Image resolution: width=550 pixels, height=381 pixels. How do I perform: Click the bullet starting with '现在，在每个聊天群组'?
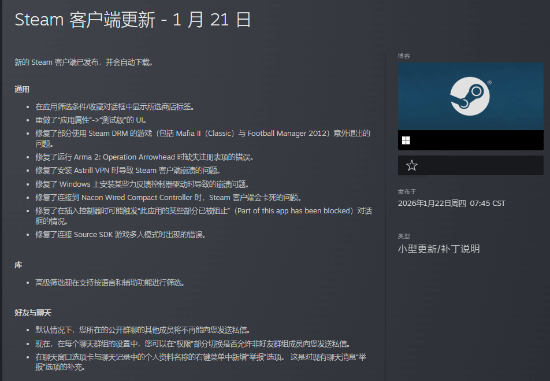pyautogui.click(x=192, y=343)
